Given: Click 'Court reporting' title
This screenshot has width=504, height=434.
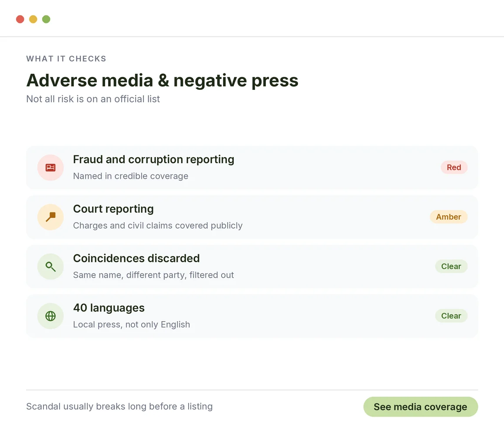Looking at the screenshot, I should click(113, 209).
